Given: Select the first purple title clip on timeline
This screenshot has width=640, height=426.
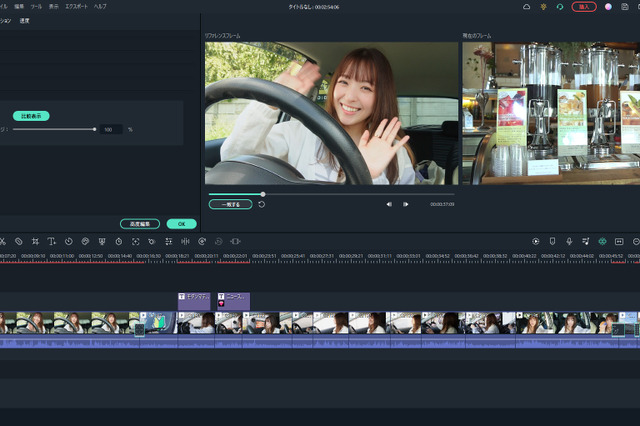Looking at the screenshot, I should click(x=194, y=301).
